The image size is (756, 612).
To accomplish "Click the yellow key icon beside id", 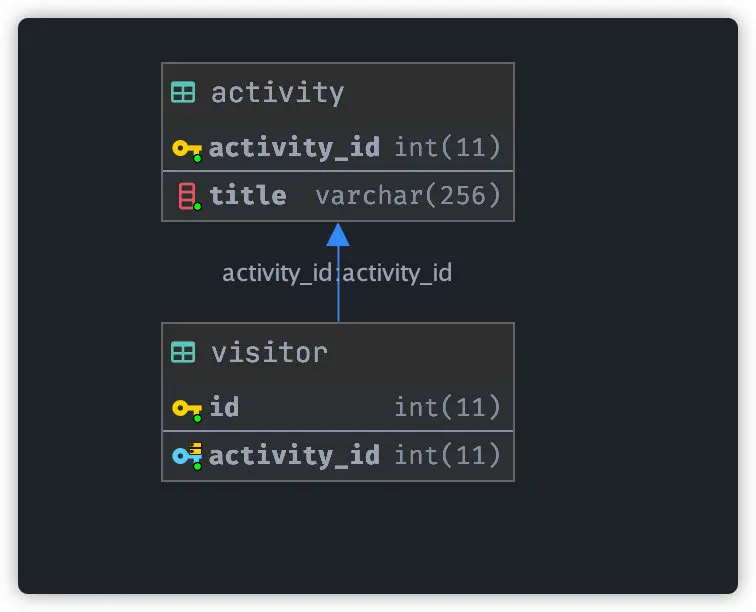I will (x=187, y=410).
